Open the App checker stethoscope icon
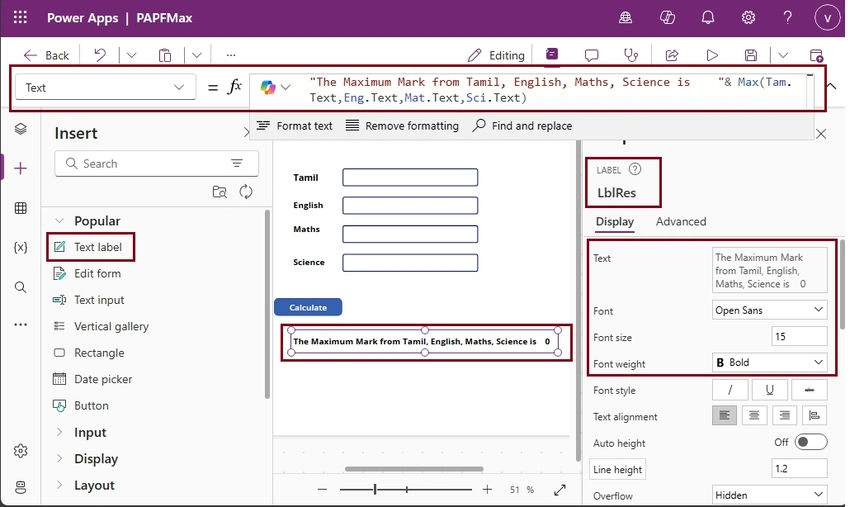850x507 pixels. [x=631, y=55]
